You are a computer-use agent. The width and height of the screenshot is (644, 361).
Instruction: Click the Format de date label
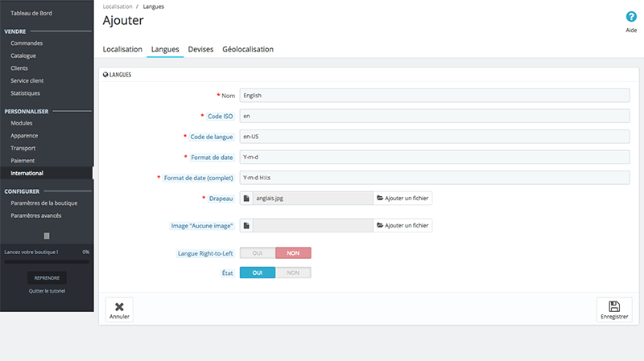tap(212, 158)
